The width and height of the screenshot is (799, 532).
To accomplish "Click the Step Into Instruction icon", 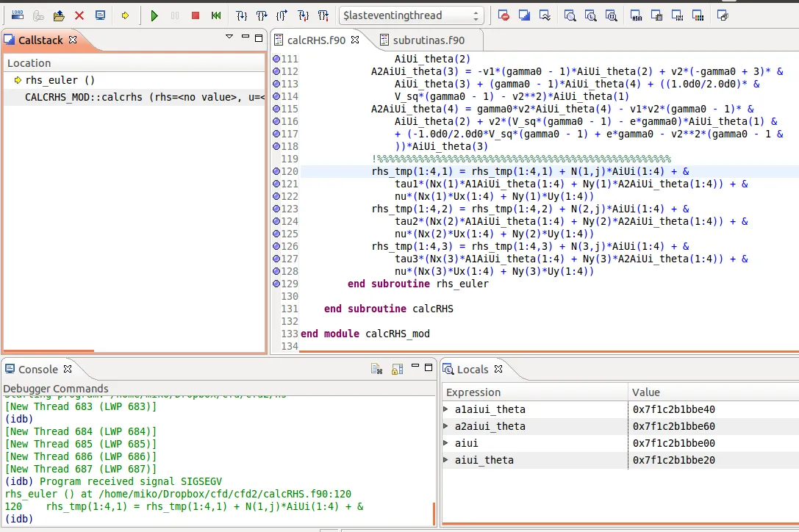I will point(303,15).
